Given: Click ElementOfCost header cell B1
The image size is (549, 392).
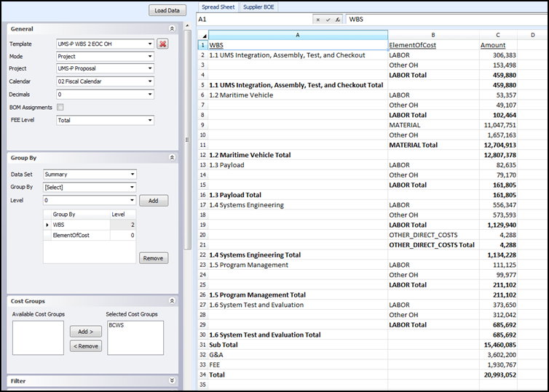Looking at the screenshot, I should click(x=433, y=45).
